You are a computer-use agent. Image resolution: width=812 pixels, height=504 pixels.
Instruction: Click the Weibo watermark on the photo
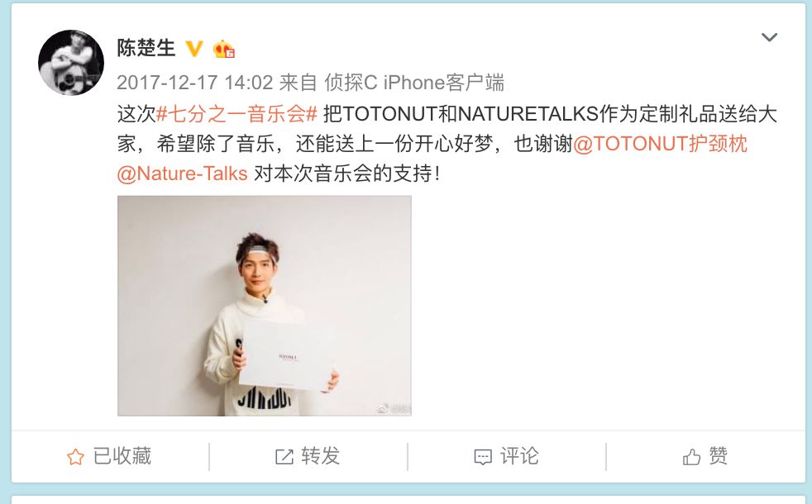394,409
